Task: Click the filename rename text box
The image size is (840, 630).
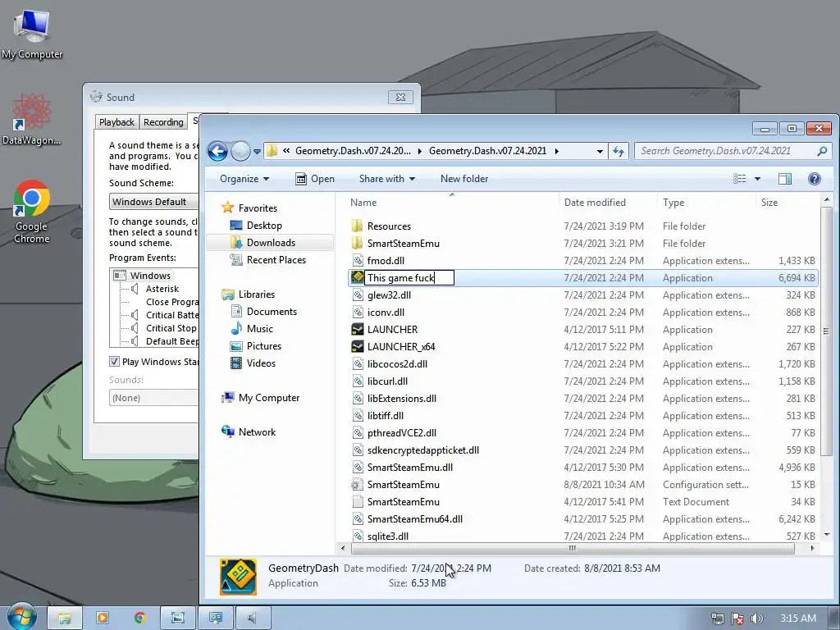Action: point(409,278)
